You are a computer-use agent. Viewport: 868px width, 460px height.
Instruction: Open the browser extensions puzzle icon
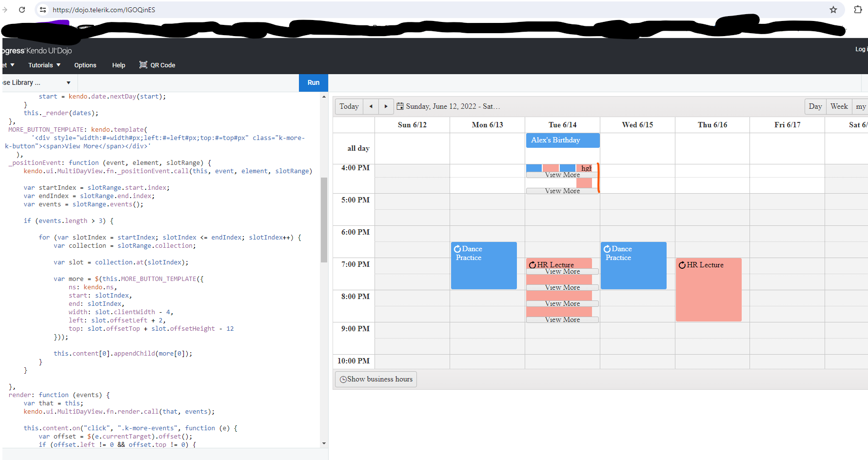tap(858, 10)
